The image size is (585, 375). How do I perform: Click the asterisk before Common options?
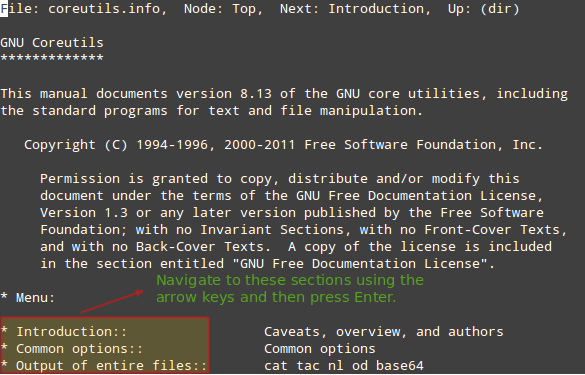(4, 347)
